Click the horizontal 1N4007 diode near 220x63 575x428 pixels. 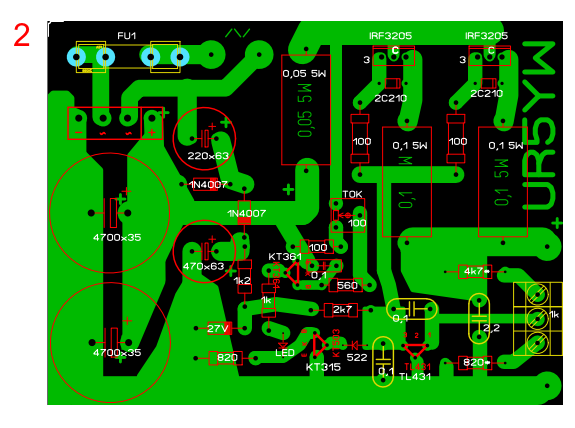(205, 184)
